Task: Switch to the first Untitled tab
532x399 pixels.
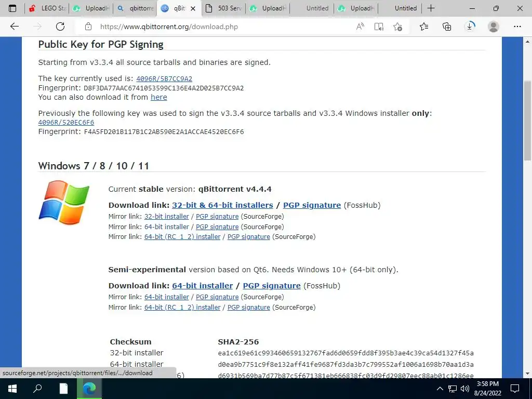Action: tap(312, 8)
